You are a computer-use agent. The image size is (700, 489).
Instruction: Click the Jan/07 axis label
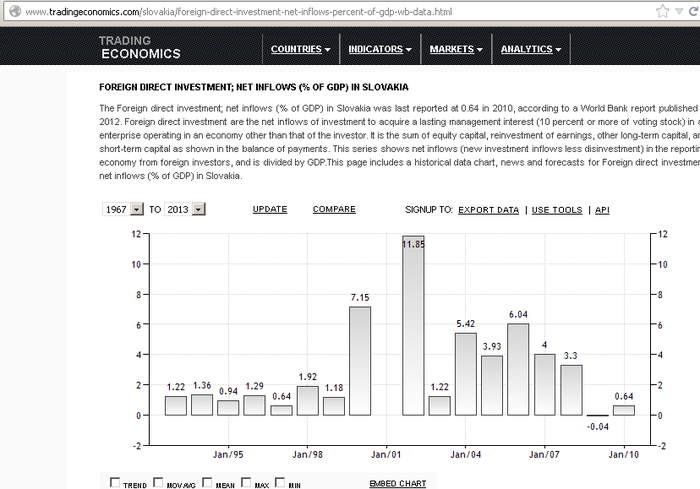544,455
